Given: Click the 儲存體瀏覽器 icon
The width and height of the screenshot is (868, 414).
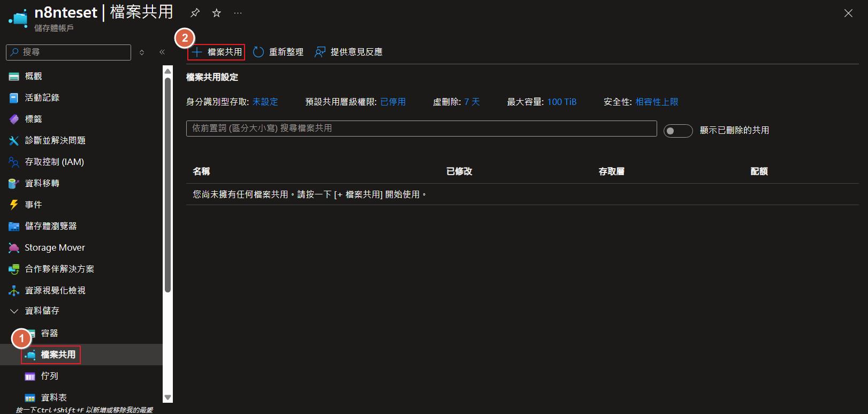Looking at the screenshot, I should (14, 227).
